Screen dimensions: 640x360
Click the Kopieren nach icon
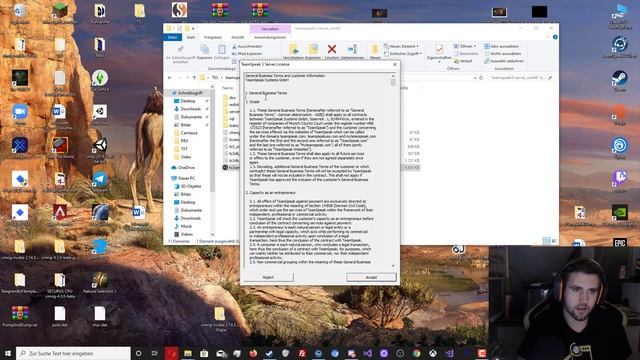(313, 49)
